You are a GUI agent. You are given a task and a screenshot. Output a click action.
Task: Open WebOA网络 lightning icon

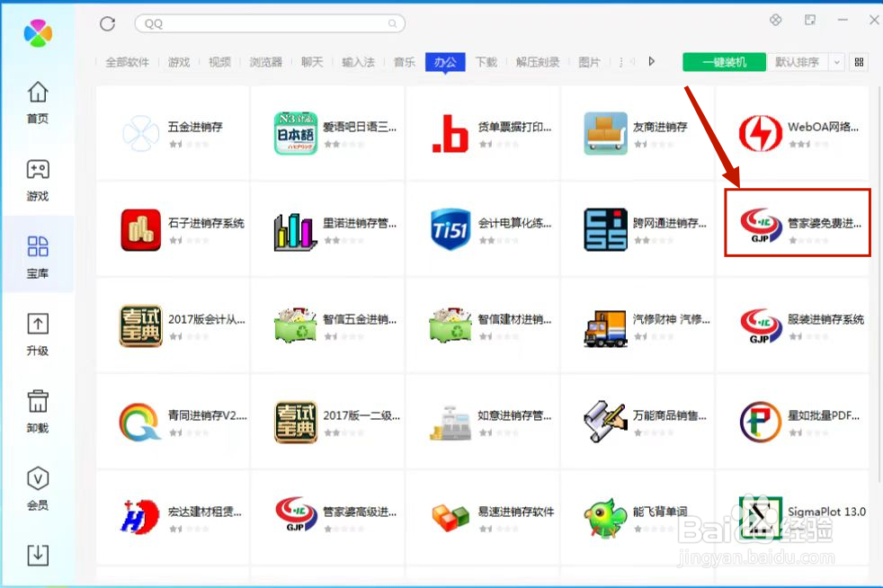point(760,133)
